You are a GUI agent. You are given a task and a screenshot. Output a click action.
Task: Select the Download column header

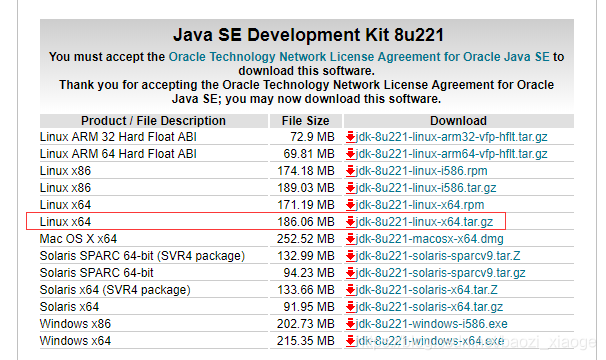pyautogui.click(x=459, y=121)
